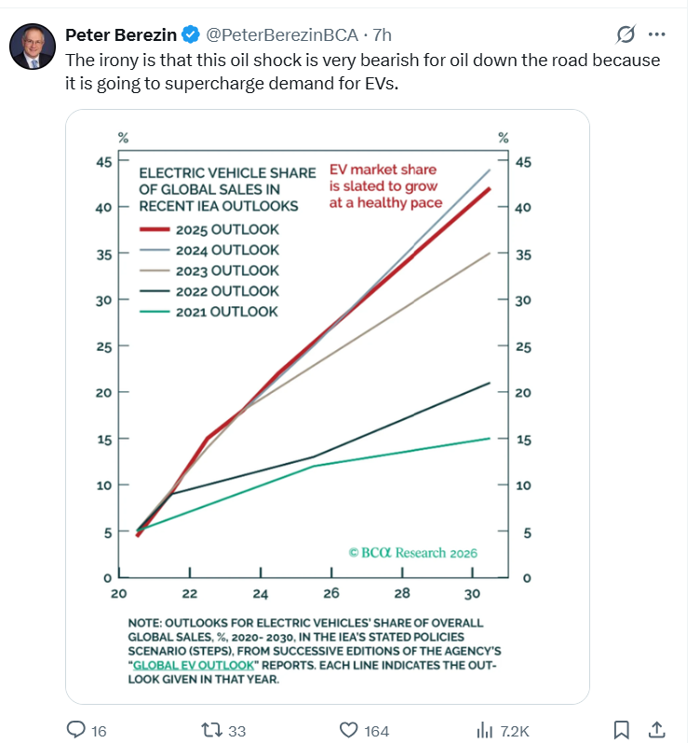Bookmark this post
The width and height of the screenshot is (700, 743).
pos(623,730)
